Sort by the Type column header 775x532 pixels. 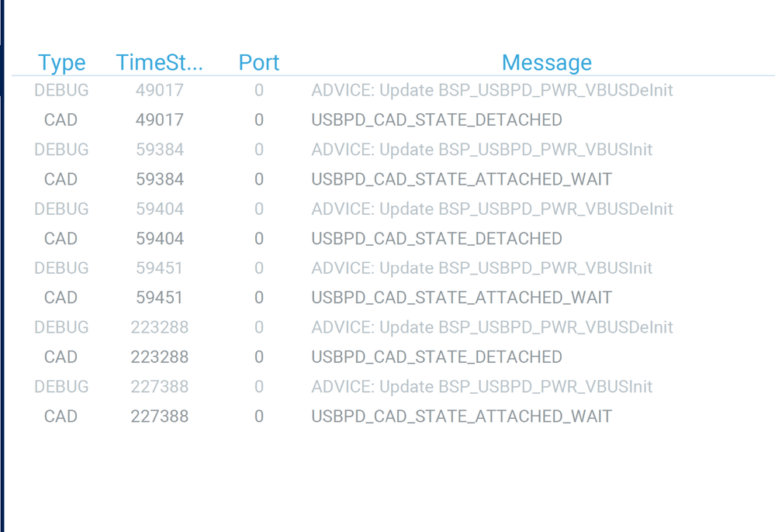click(61, 63)
